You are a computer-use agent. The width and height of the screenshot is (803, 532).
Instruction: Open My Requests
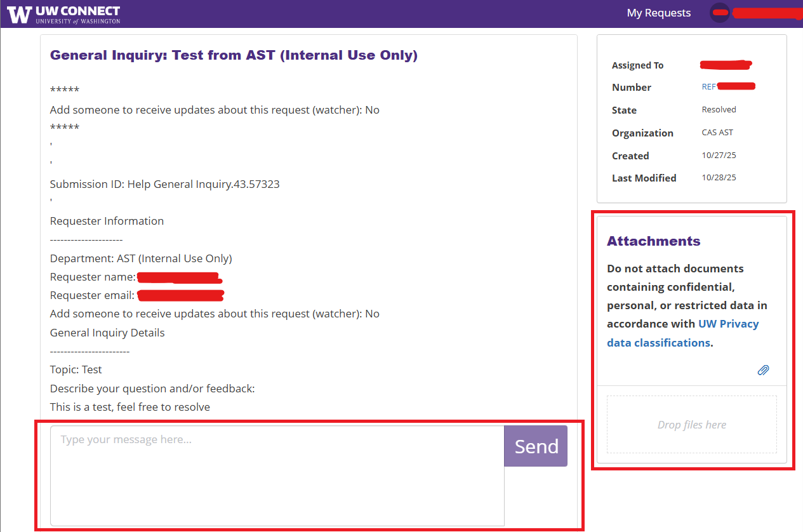(x=658, y=12)
